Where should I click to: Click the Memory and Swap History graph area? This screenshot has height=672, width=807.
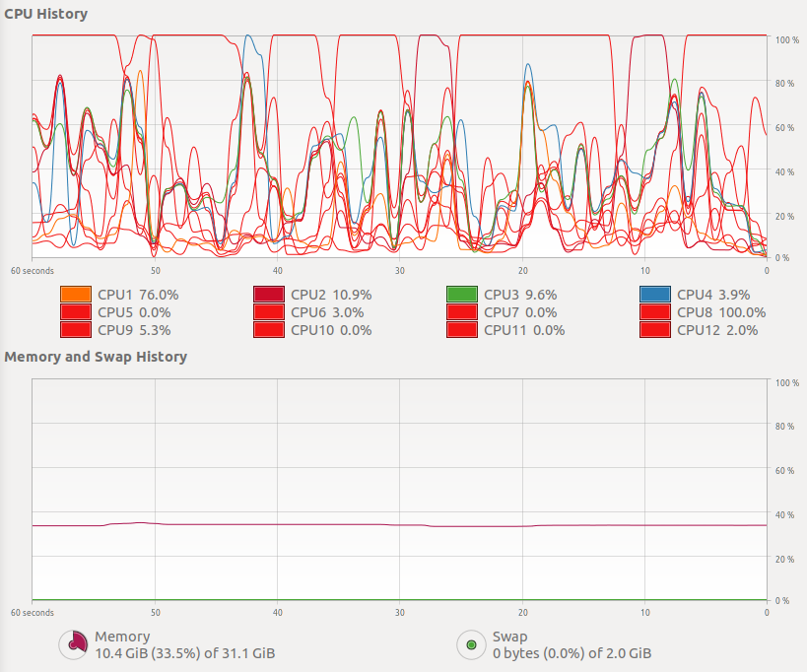(x=399, y=490)
